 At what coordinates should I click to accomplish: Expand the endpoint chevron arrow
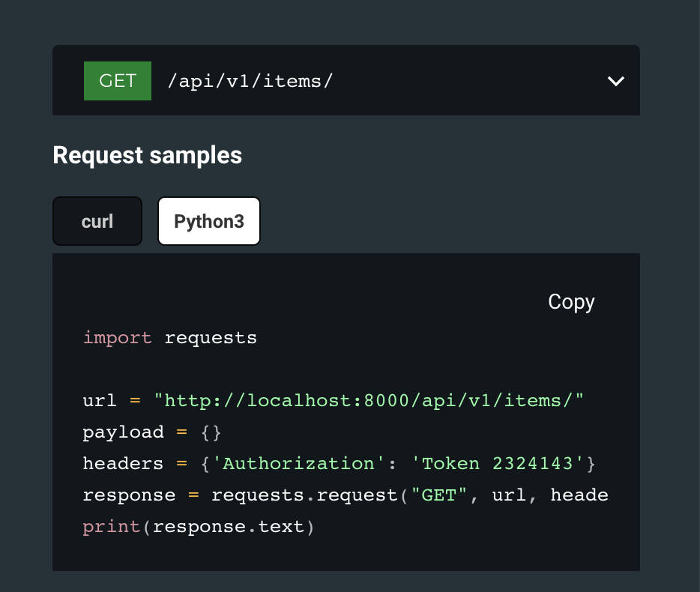(x=615, y=81)
